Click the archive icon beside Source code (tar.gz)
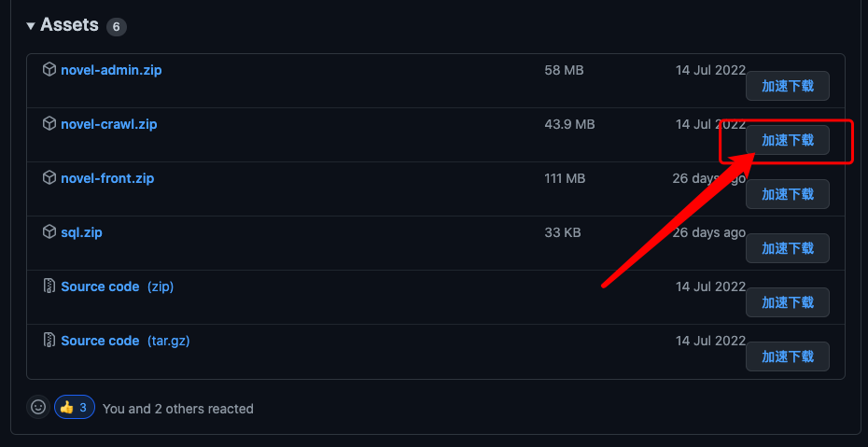Viewport: 868px width, 447px height. (x=49, y=341)
